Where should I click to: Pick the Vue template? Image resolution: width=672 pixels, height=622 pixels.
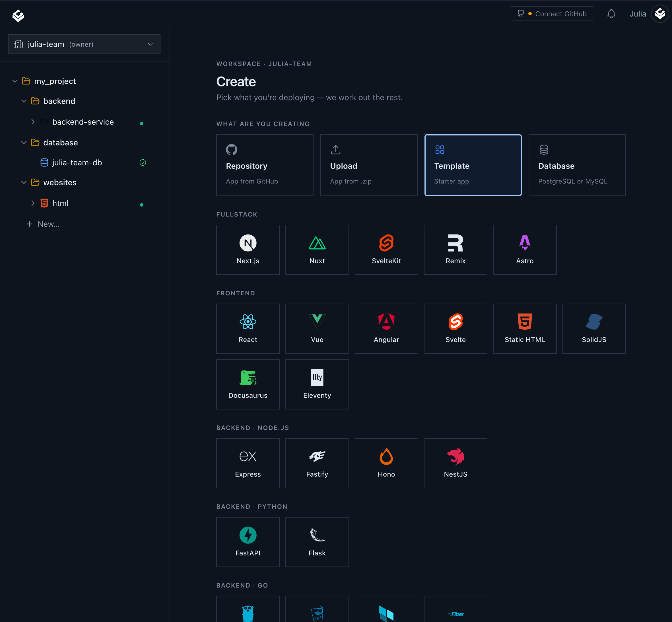tap(317, 329)
